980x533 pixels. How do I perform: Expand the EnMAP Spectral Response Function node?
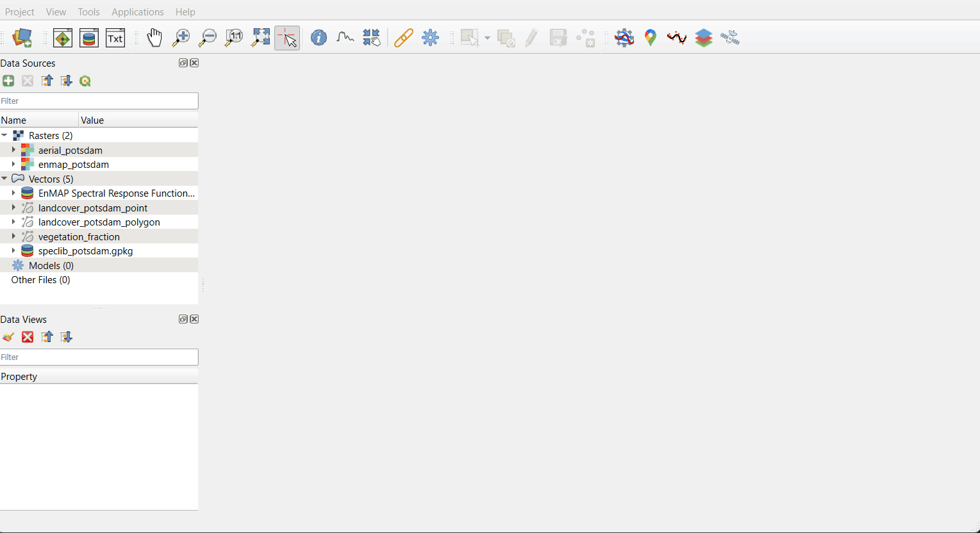point(13,193)
